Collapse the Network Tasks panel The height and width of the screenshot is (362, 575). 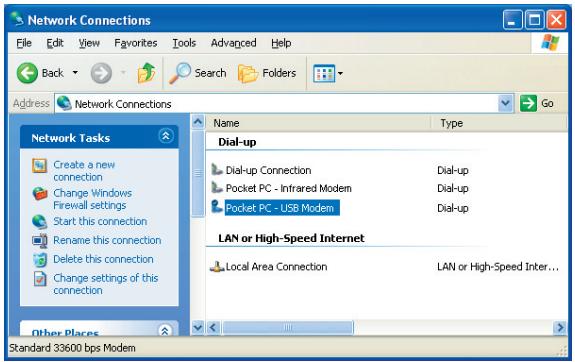point(166,136)
